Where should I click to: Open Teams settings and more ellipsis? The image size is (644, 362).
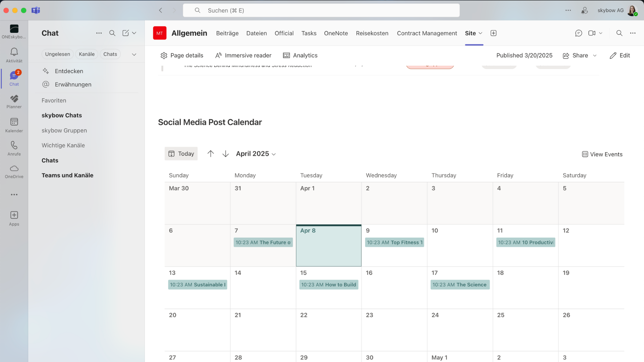(568, 10)
